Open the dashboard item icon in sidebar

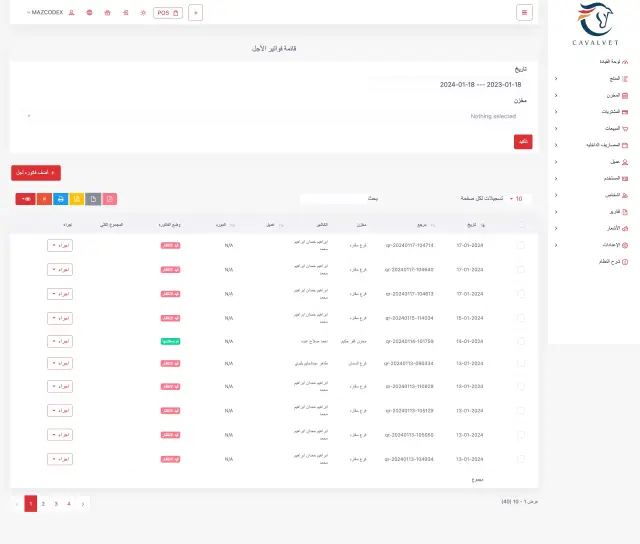625,62
